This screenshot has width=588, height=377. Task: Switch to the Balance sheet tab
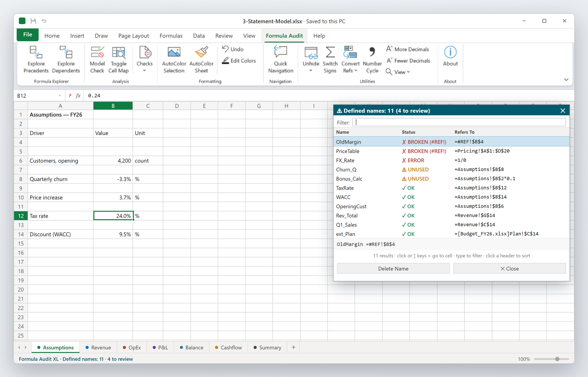[191, 347]
